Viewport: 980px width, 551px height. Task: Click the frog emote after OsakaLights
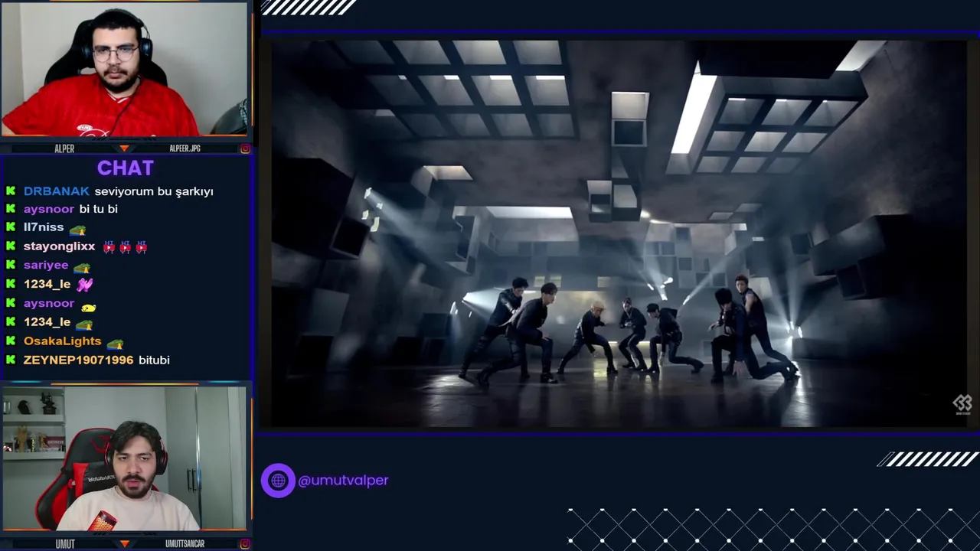click(115, 344)
